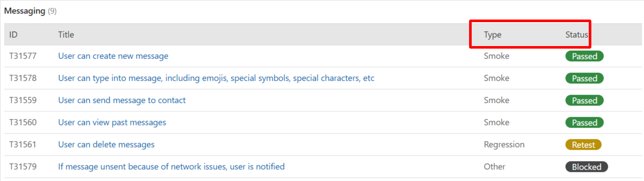The width and height of the screenshot is (644, 181).
Task: Click Passed status badge for T31560
Action: click(584, 123)
